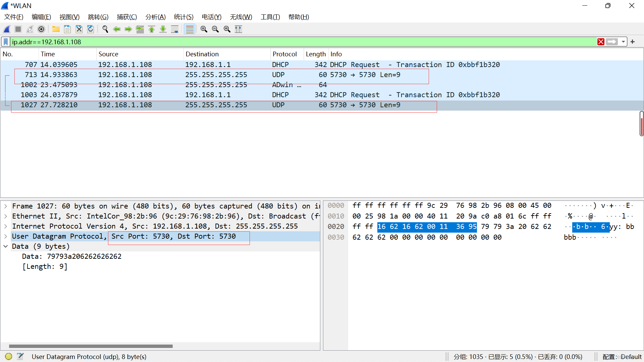The height and width of the screenshot is (362, 644).
Task: Sort by the Info column header
Action: 486,54
